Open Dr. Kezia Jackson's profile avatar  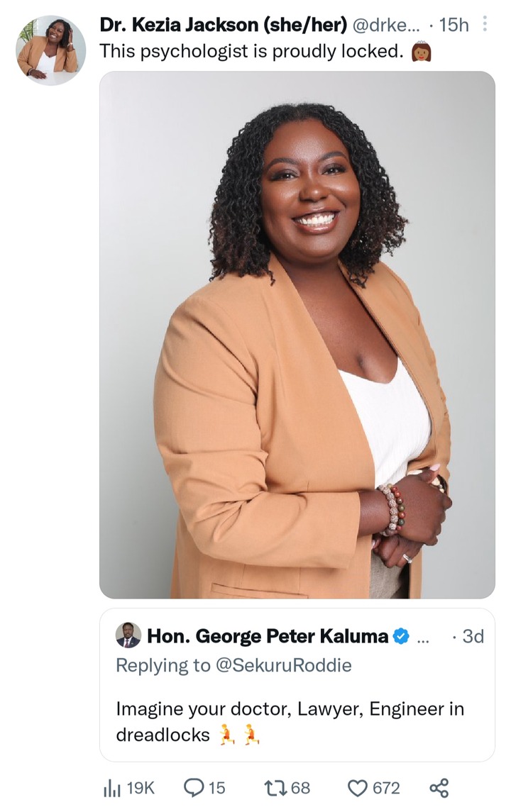coord(50,50)
